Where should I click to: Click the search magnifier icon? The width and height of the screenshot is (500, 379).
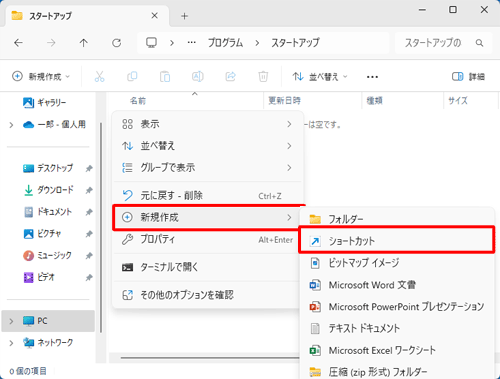479,43
